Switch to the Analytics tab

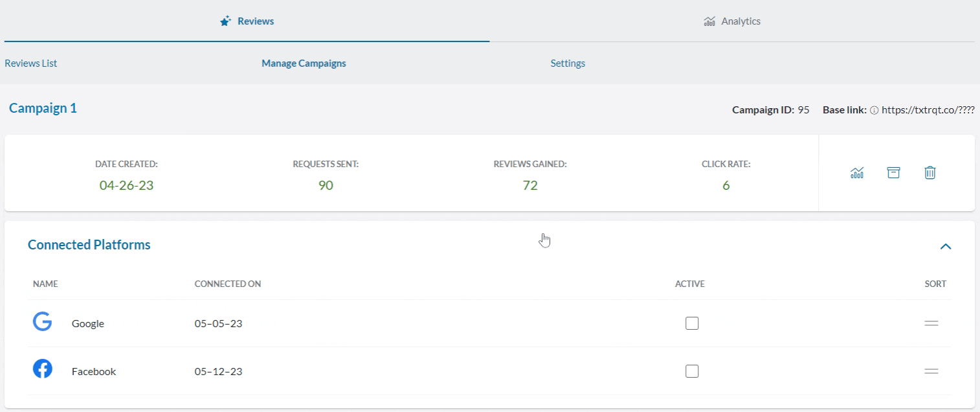click(x=732, y=21)
